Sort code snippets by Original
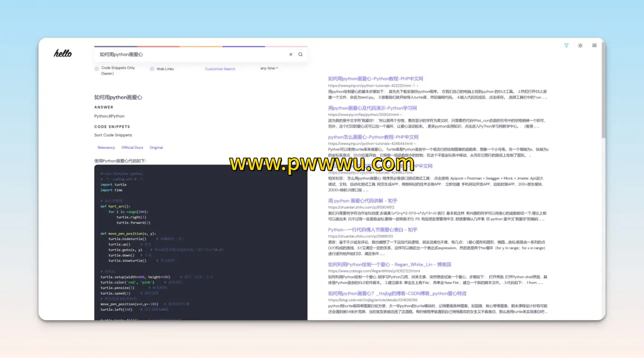 pos(156,148)
